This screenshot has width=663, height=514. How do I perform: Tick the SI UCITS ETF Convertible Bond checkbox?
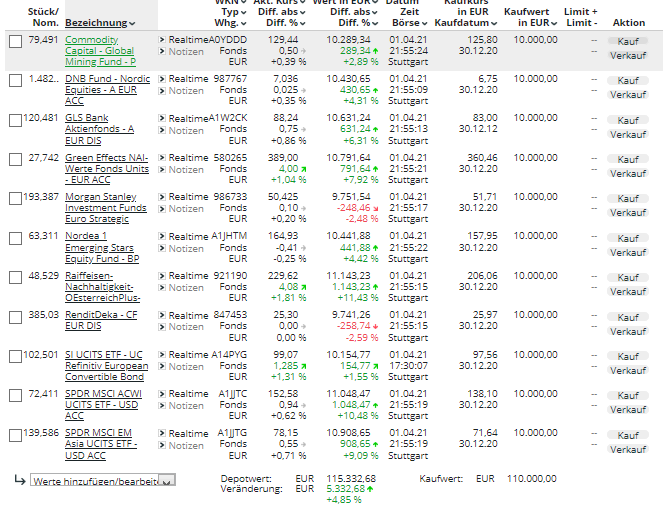16,356
